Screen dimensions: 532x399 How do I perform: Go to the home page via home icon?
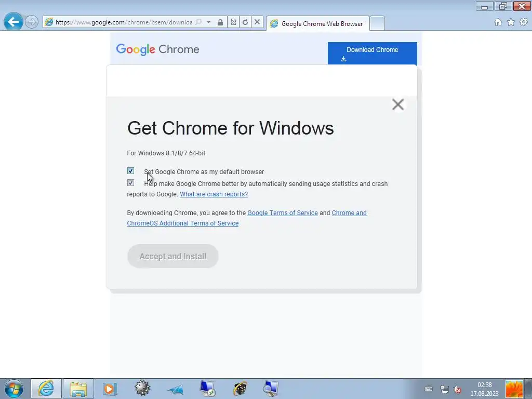point(498,22)
